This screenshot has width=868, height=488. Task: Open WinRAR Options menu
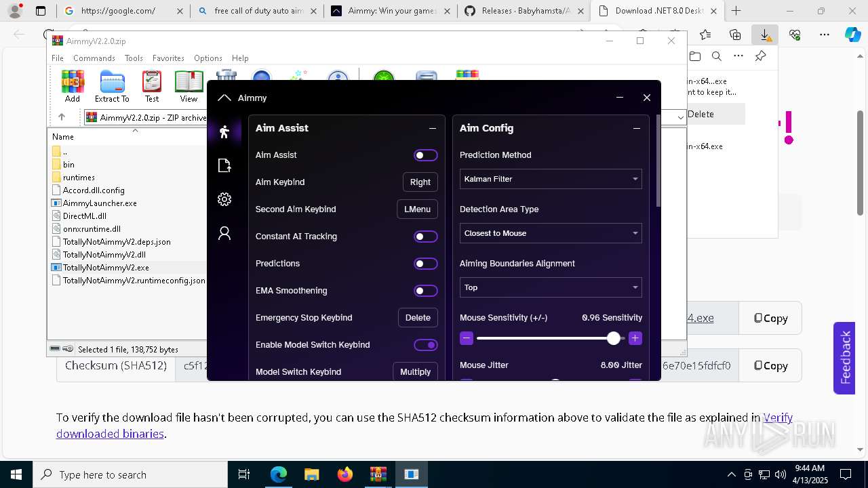click(208, 58)
